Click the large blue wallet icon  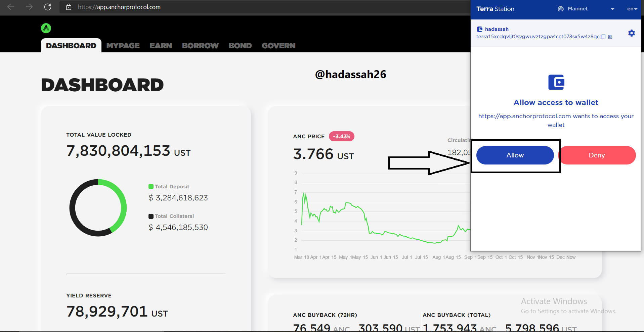point(556,82)
